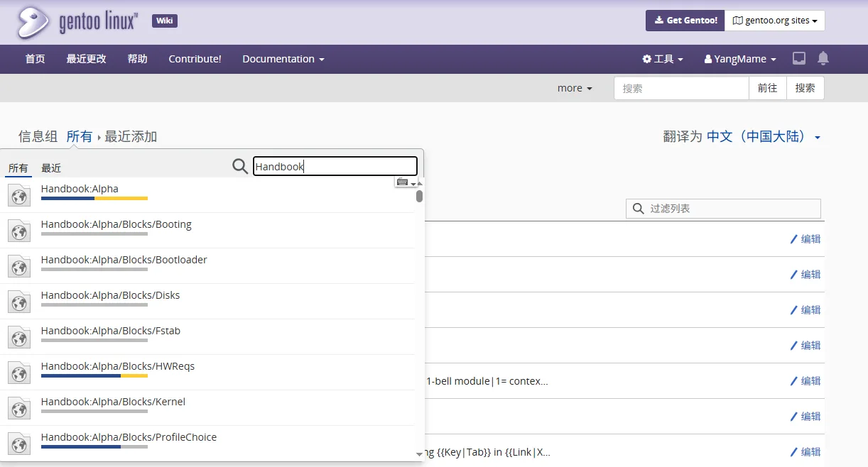Focus the 过滤列表 filter input

(x=723, y=209)
